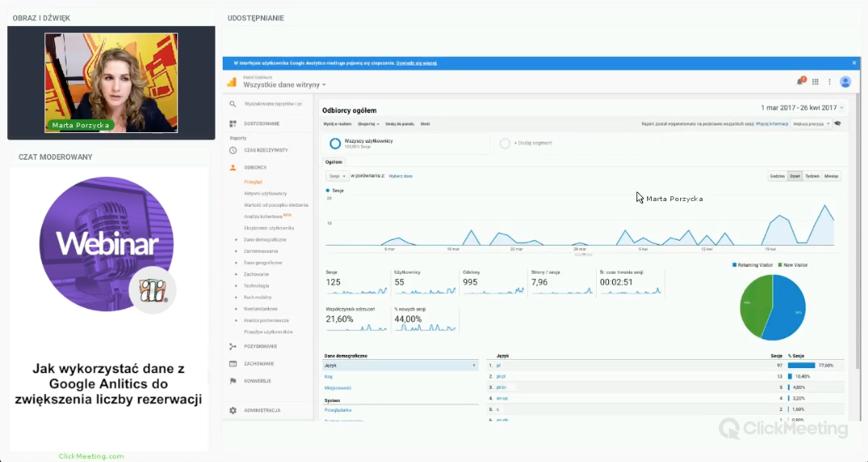The height and width of the screenshot is (462, 868).
Task: Click the Google Analytics logo icon
Action: (232, 82)
